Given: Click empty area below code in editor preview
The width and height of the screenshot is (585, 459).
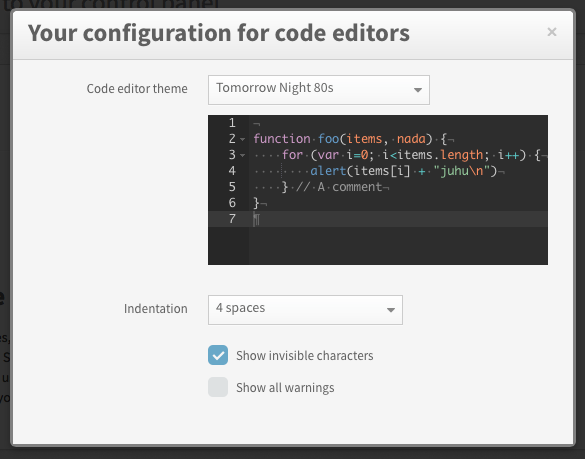Looking at the screenshot, I should pos(398,246).
